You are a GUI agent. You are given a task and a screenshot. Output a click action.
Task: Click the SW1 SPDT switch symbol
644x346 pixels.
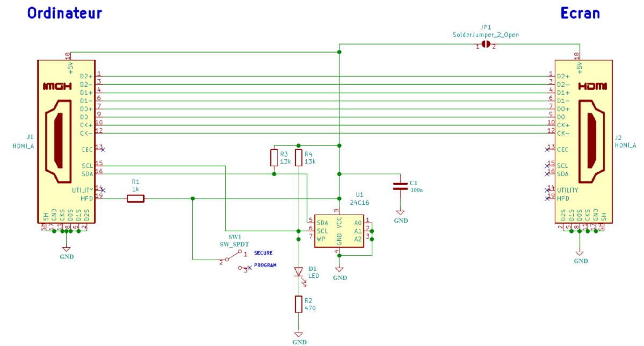coord(234,258)
